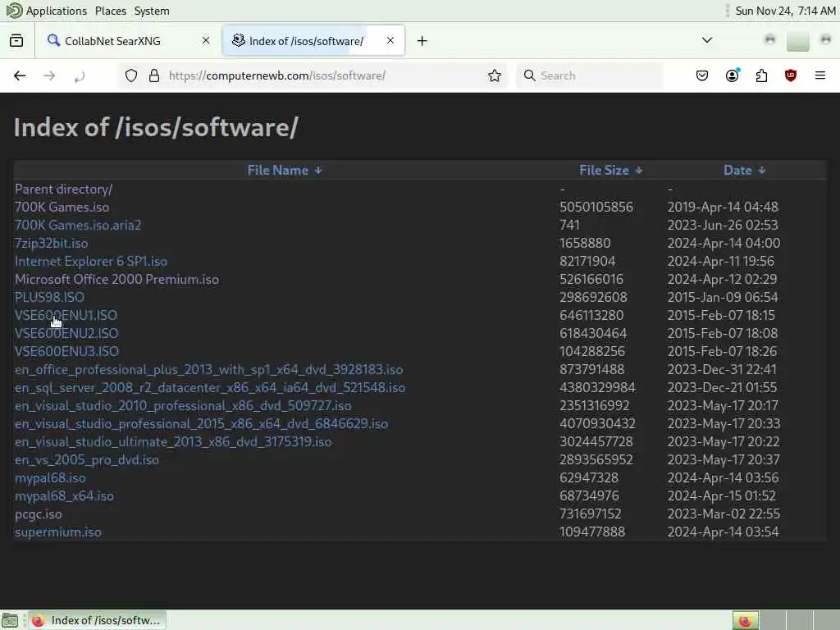
Task: Download PLUS98.ISO
Action: pyautogui.click(x=49, y=297)
